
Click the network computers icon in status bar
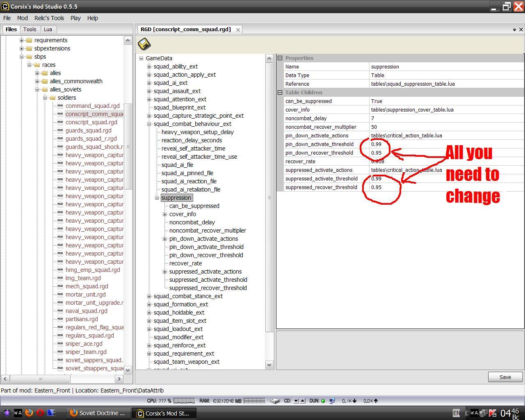click(332, 401)
